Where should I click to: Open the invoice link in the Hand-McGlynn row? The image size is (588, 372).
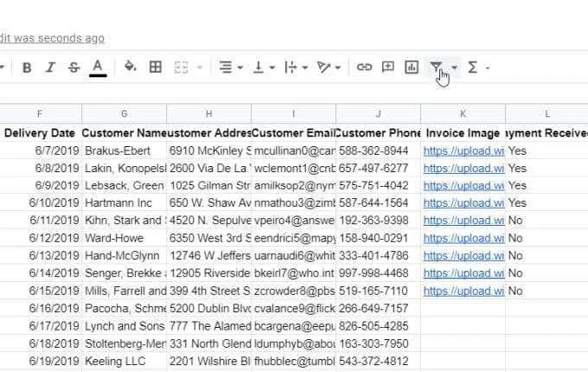463,256
